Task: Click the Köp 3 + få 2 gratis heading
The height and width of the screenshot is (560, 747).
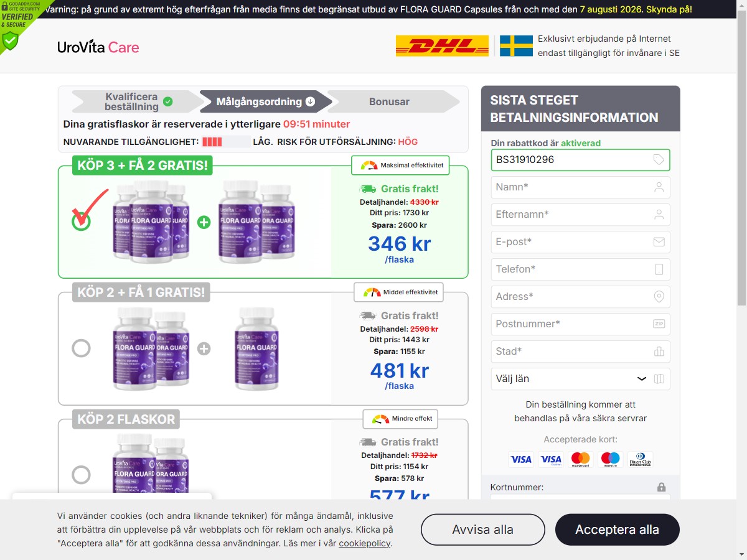Action: 143,166
